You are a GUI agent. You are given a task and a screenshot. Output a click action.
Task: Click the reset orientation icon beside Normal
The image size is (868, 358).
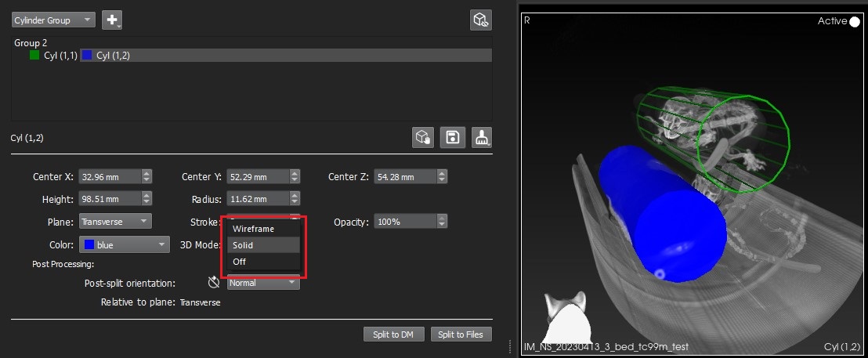(x=213, y=283)
